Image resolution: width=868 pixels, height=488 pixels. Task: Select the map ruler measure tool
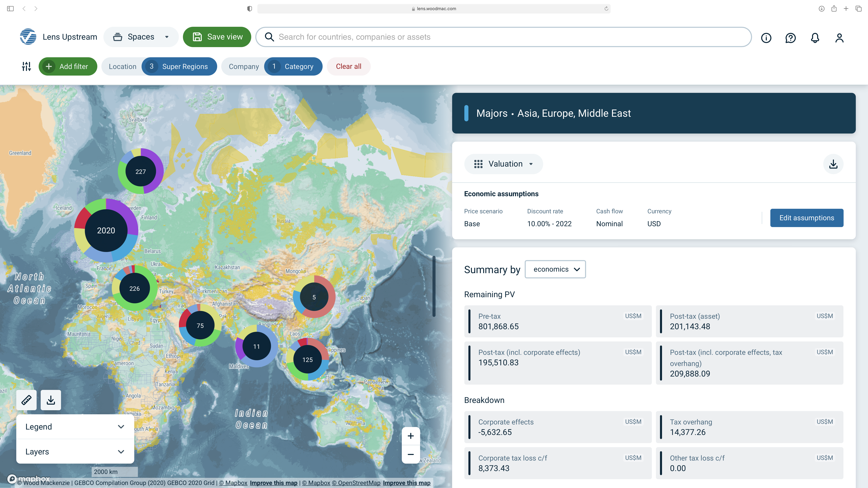[26, 400]
